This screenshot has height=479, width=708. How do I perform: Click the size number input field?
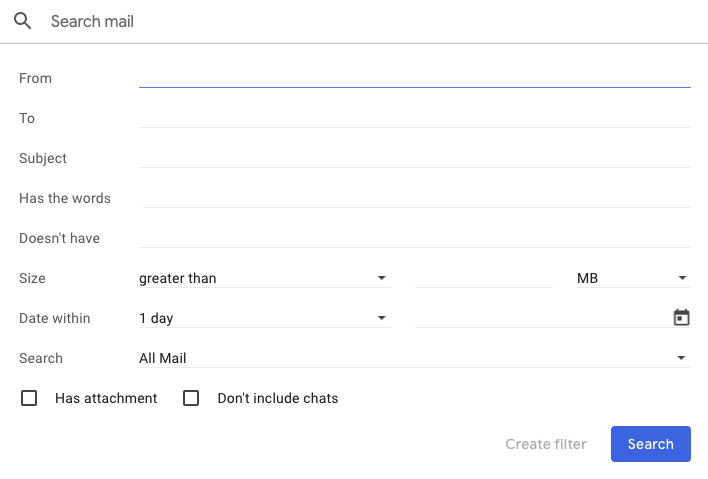coord(484,278)
